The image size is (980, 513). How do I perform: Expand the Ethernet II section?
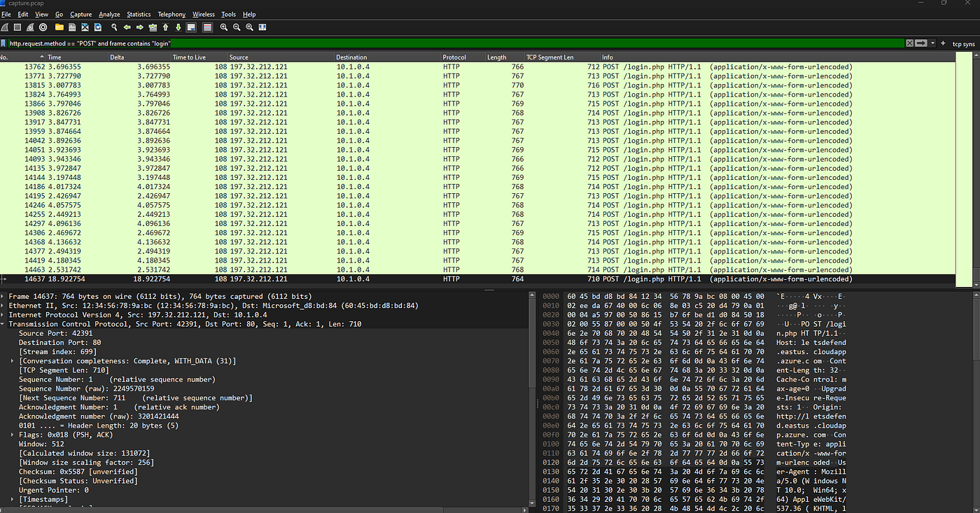pos(3,306)
